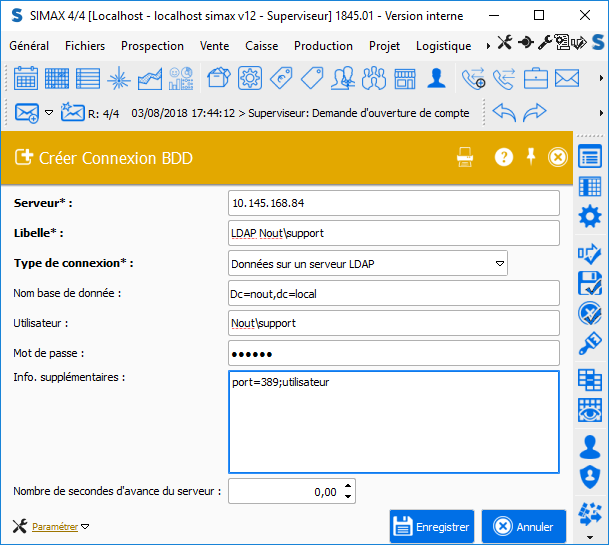Image resolution: width=609 pixels, height=545 pixels.
Task: Increase the server seconds value with up arrow
Action: (348, 486)
